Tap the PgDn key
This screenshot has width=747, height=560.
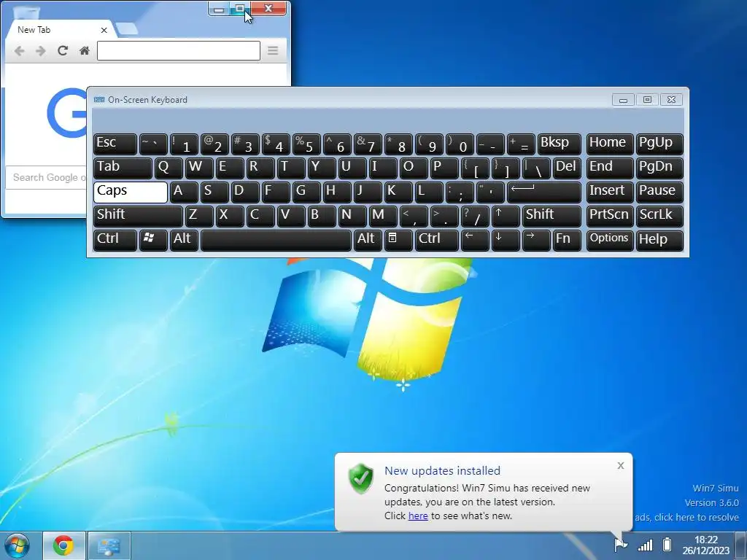click(x=659, y=168)
